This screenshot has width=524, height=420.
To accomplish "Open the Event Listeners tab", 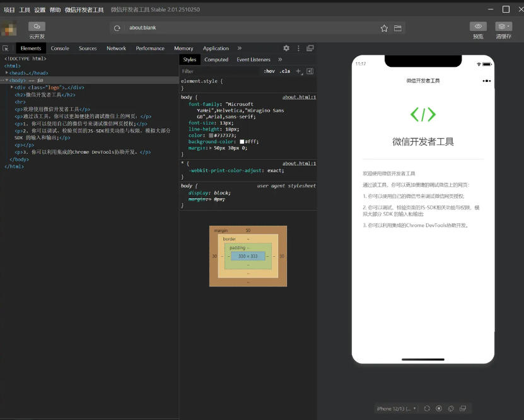I will click(253, 59).
